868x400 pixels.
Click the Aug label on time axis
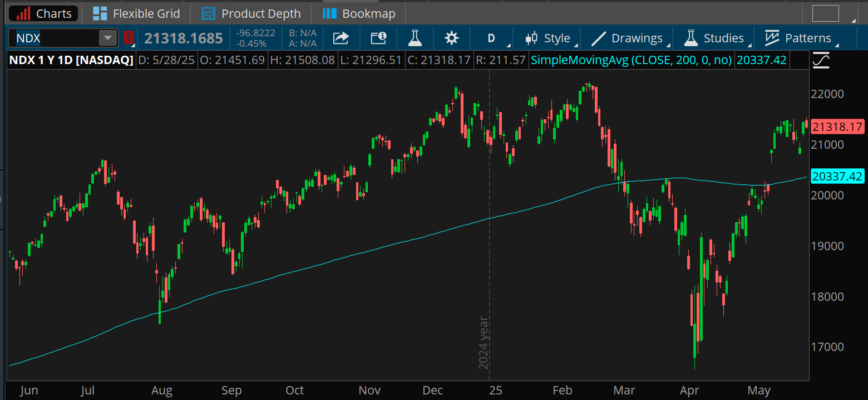tap(162, 391)
